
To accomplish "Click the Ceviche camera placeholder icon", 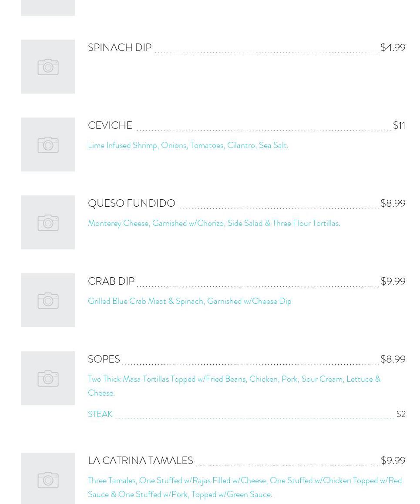I will click(48, 144).
